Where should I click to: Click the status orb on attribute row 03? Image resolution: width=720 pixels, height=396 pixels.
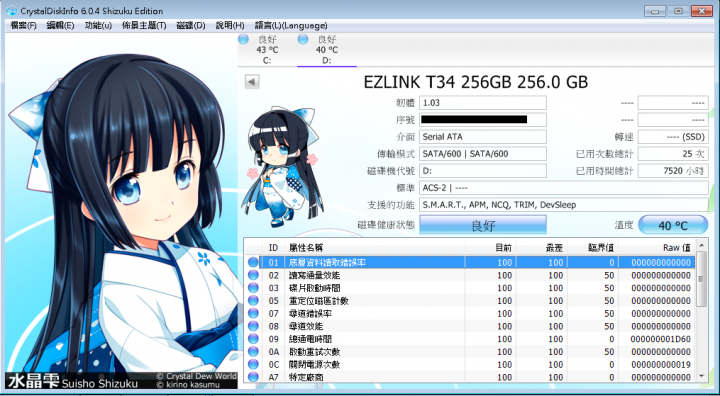[253, 288]
